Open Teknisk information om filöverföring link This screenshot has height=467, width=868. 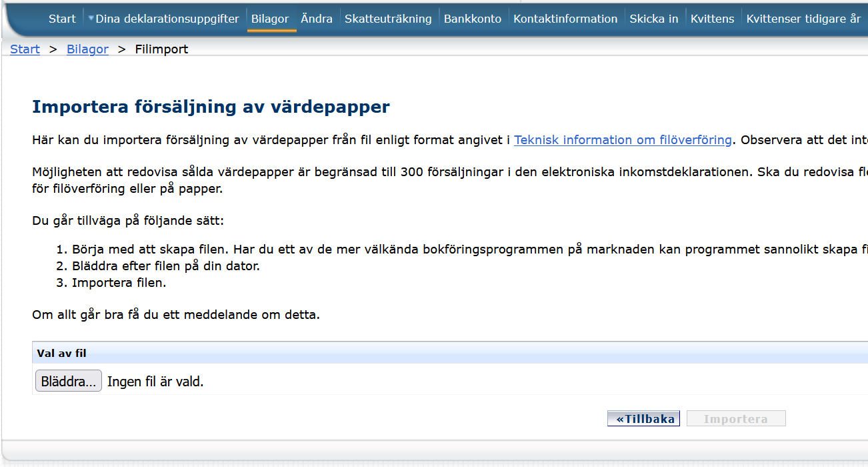[623, 139]
